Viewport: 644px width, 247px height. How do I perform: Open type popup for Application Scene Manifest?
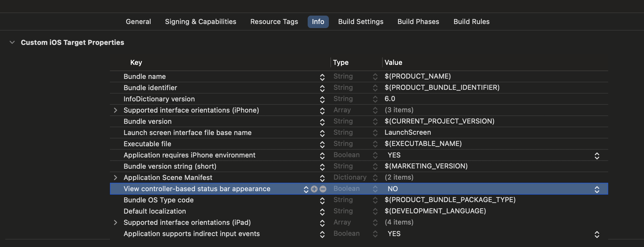click(375, 178)
